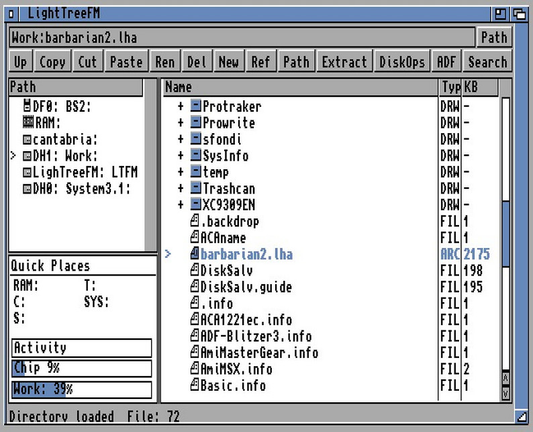Viewport: 533px width, 432px height.
Task: Click the KB column header
Action: point(480,87)
